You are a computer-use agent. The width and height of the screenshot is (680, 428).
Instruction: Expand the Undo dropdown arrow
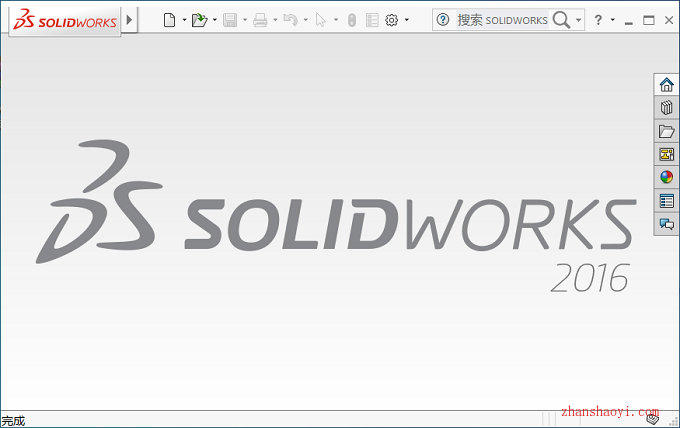click(306, 20)
